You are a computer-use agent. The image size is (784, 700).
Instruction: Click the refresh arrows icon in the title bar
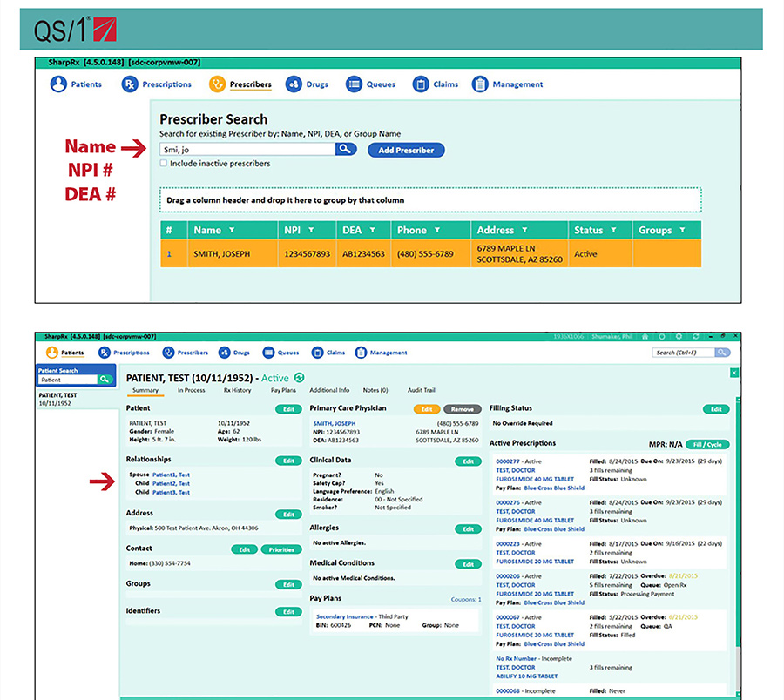pyautogui.click(x=695, y=337)
